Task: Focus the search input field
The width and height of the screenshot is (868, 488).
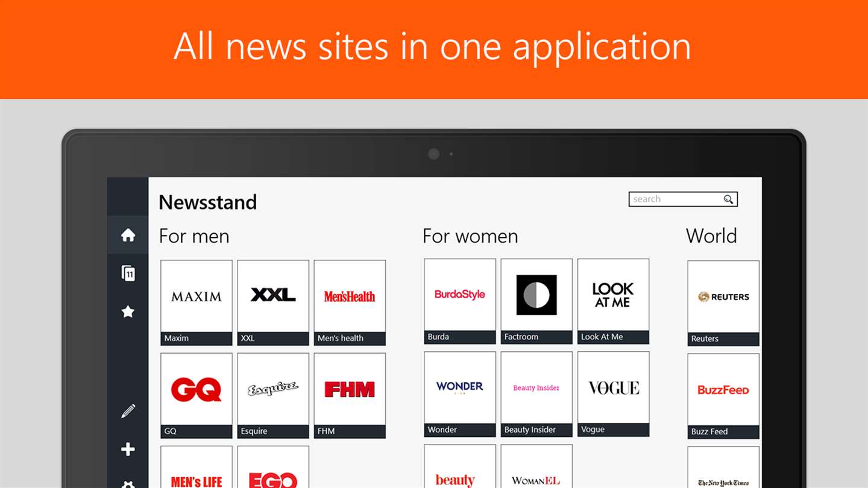Action: (683, 199)
